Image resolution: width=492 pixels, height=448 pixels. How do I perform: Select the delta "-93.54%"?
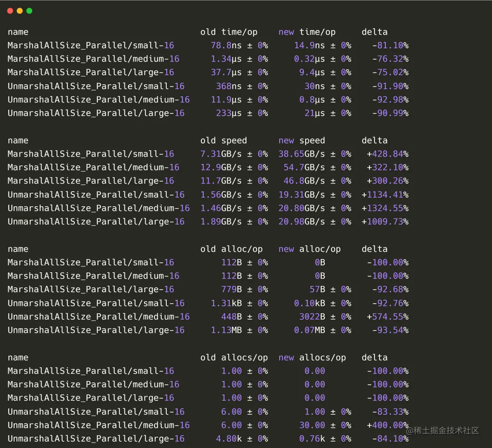390,330
